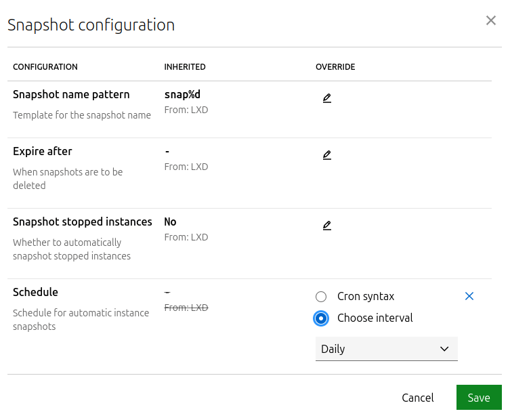Open the Daily interval dropdown
The image size is (510, 420).
[x=379, y=349]
